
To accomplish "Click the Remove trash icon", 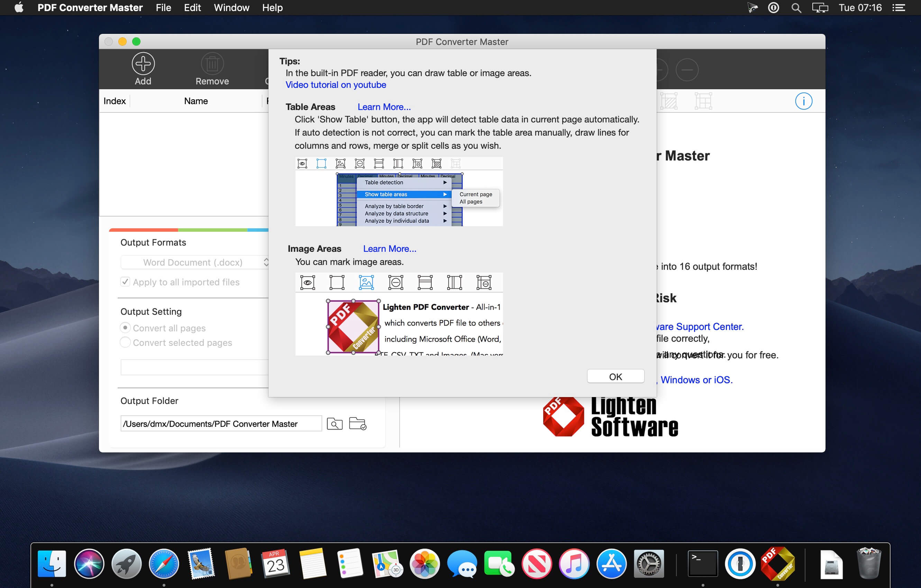I will [212, 64].
